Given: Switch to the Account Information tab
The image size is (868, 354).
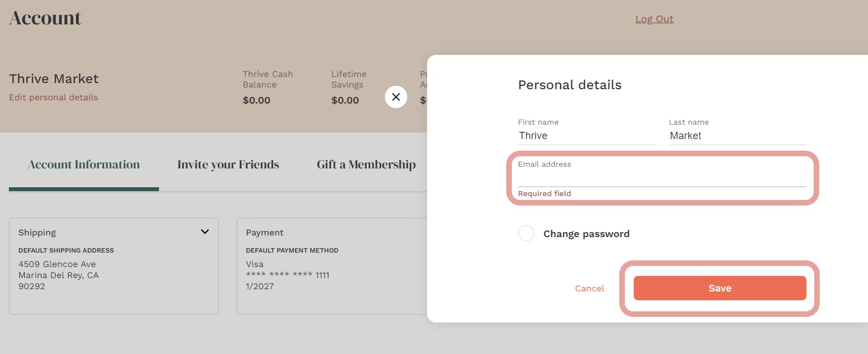Looking at the screenshot, I should click(84, 165).
